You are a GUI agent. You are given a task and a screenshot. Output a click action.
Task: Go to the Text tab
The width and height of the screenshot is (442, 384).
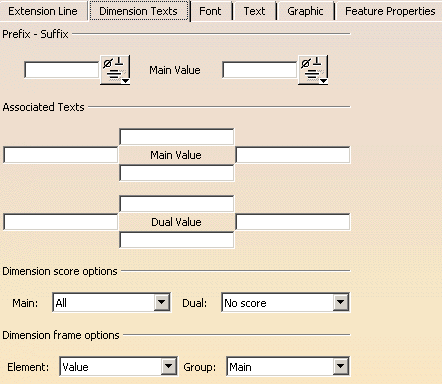254,11
